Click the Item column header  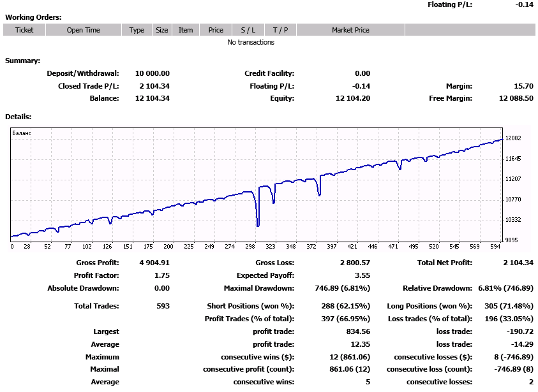pyautogui.click(x=186, y=30)
